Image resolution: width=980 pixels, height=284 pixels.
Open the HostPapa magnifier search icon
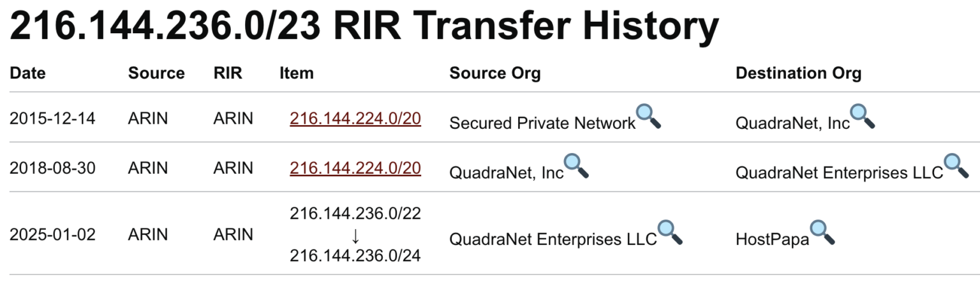point(822,233)
